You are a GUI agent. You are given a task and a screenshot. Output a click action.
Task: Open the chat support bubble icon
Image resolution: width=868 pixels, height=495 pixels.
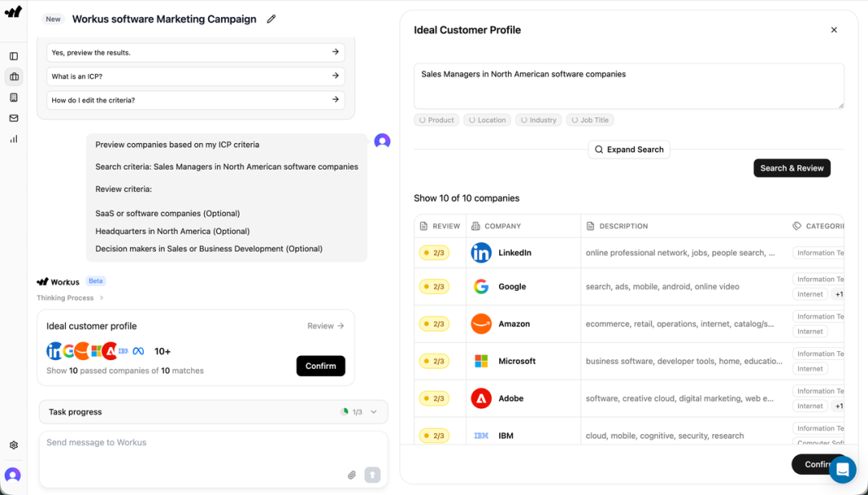click(x=842, y=469)
